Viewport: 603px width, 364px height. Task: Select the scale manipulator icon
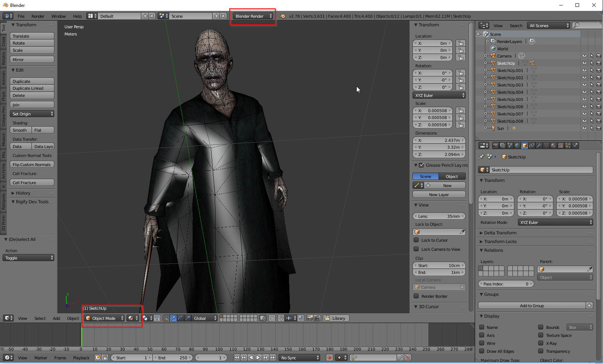pos(188,318)
